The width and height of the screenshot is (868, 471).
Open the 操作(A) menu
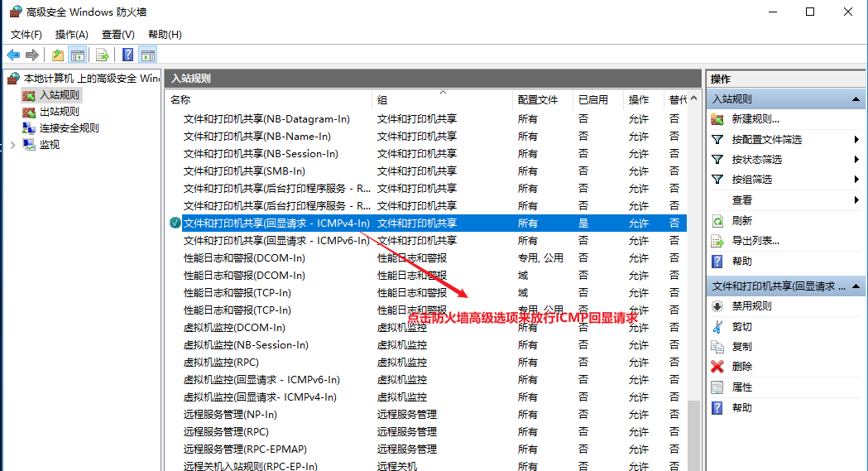tap(71, 34)
